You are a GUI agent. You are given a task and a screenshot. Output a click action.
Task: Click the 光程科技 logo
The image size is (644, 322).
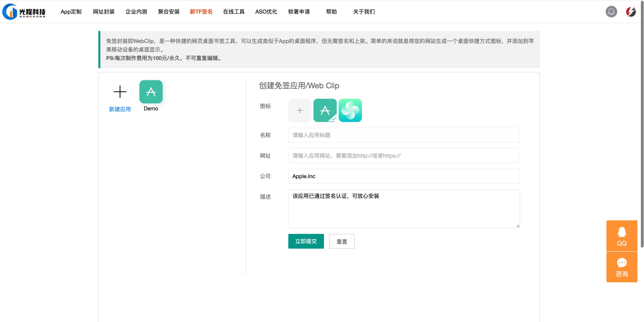click(x=24, y=11)
